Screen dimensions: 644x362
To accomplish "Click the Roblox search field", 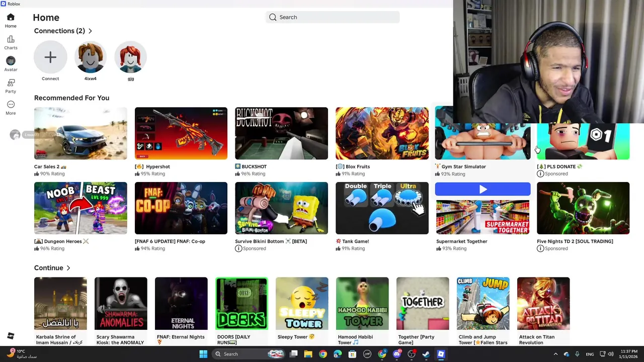I will (x=333, y=17).
